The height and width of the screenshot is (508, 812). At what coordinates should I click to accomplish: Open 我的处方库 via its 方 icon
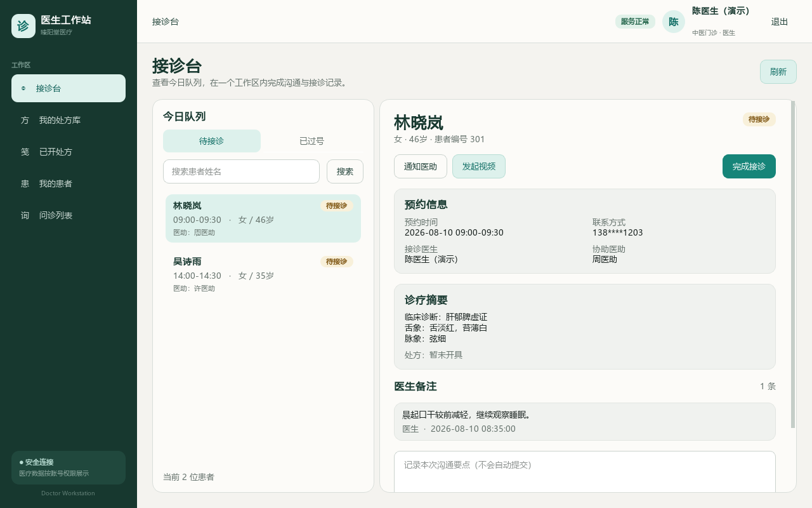click(x=25, y=120)
